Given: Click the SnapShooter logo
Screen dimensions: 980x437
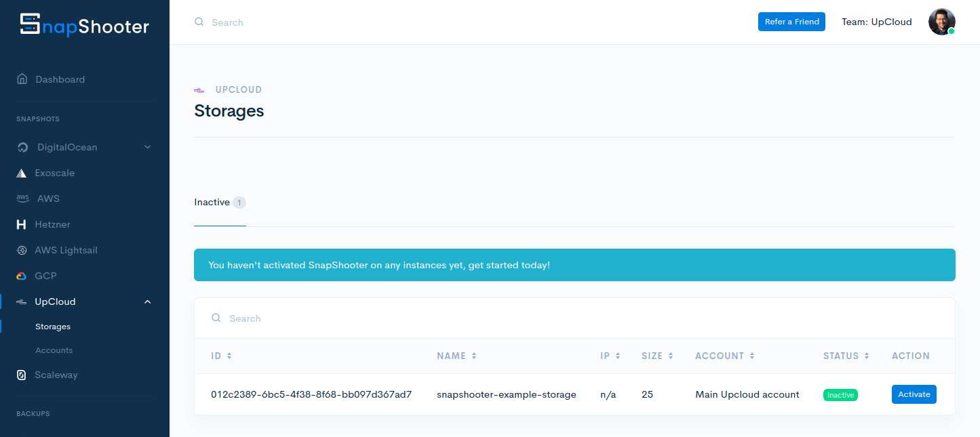Looking at the screenshot, I should point(84,26).
